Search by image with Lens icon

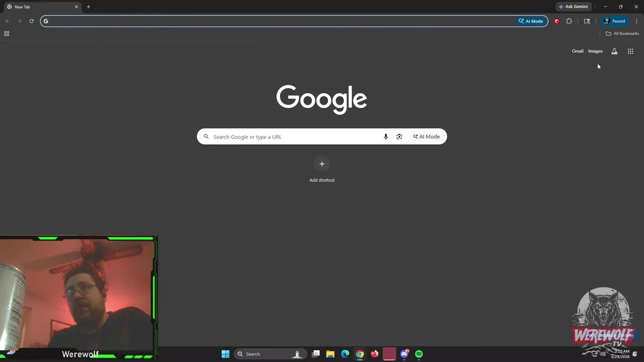pyautogui.click(x=399, y=137)
